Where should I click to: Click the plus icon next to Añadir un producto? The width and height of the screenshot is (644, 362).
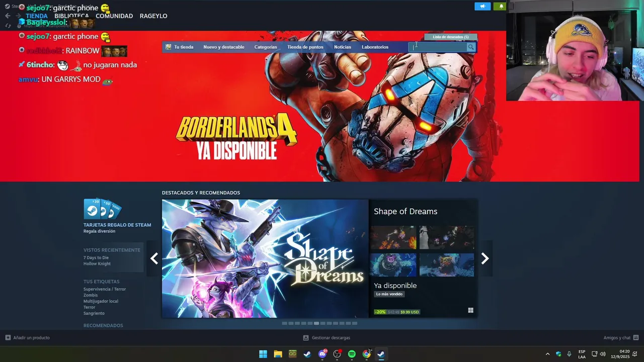[x=8, y=338]
